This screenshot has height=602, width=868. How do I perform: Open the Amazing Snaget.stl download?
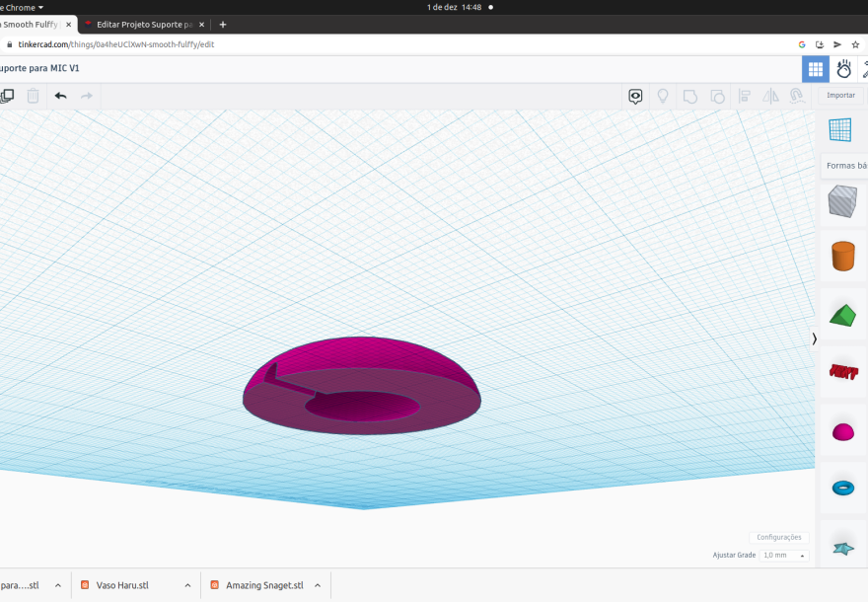click(264, 585)
